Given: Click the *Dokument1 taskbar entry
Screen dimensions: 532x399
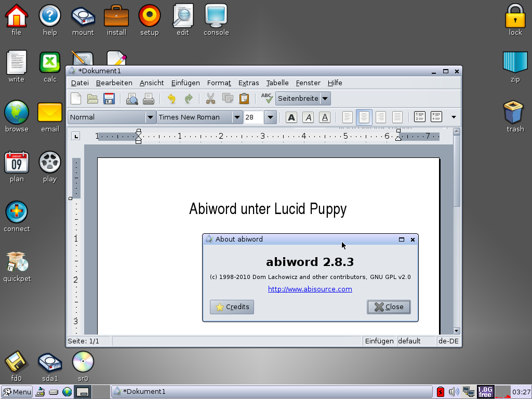Looking at the screenshot, I should coord(271,392).
